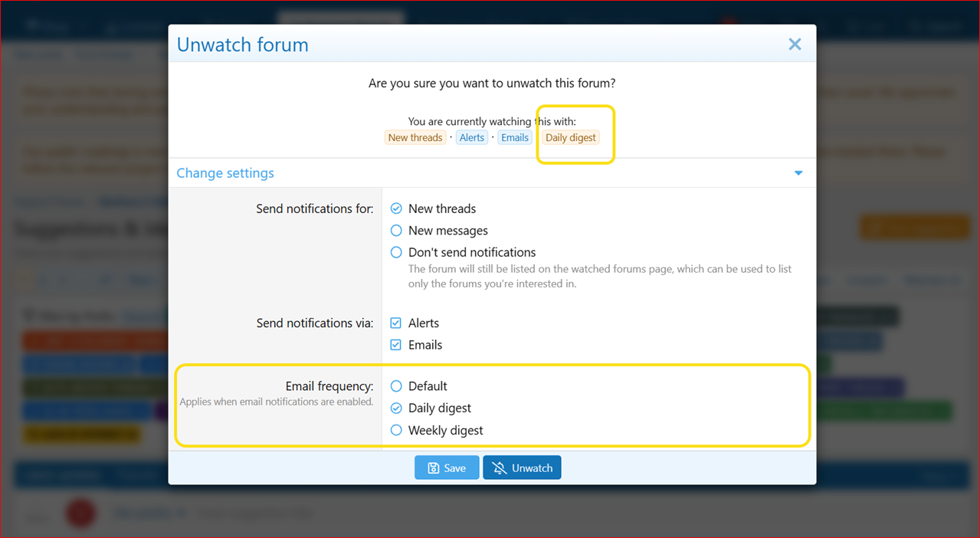
Task: Uncheck the Alerts checkbox
Action: 396,323
